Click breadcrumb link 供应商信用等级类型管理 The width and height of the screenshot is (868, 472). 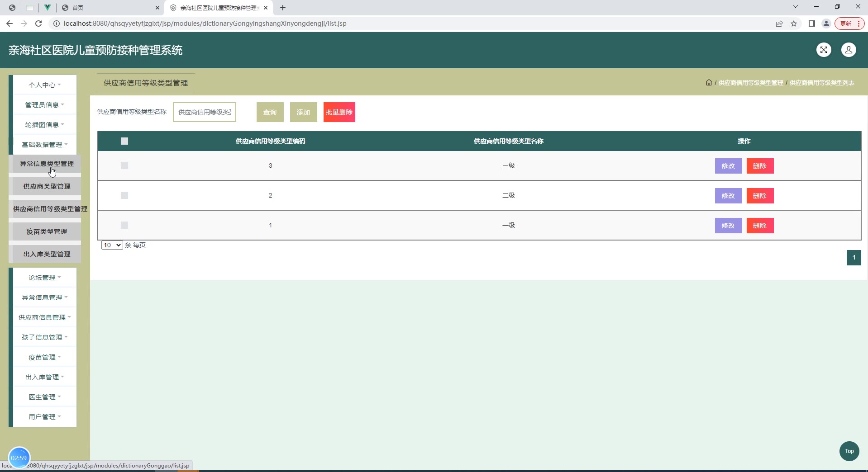tap(751, 83)
